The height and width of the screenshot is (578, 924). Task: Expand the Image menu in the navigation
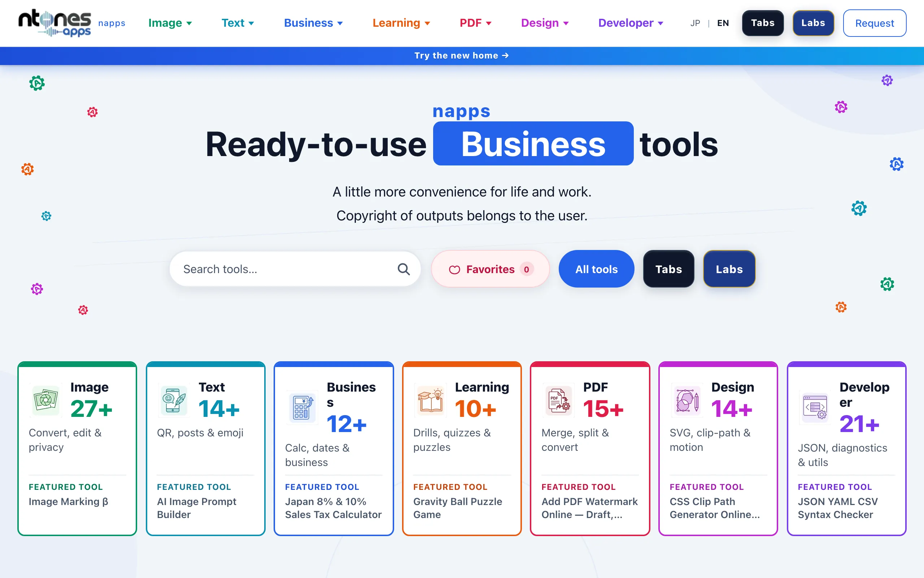click(x=170, y=23)
